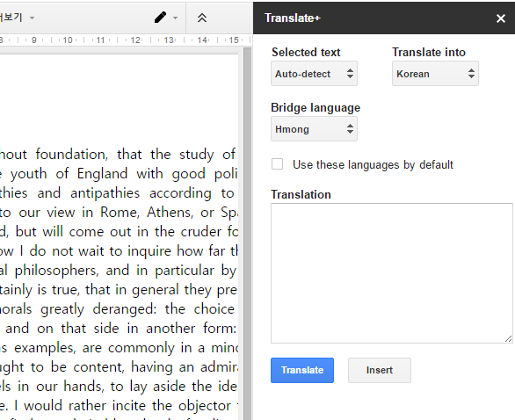Image resolution: width=515 pixels, height=420 pixels.
Task: Open the Hmong bridge language dropdown
Action: pyautogui.click(x=314, y=129)
